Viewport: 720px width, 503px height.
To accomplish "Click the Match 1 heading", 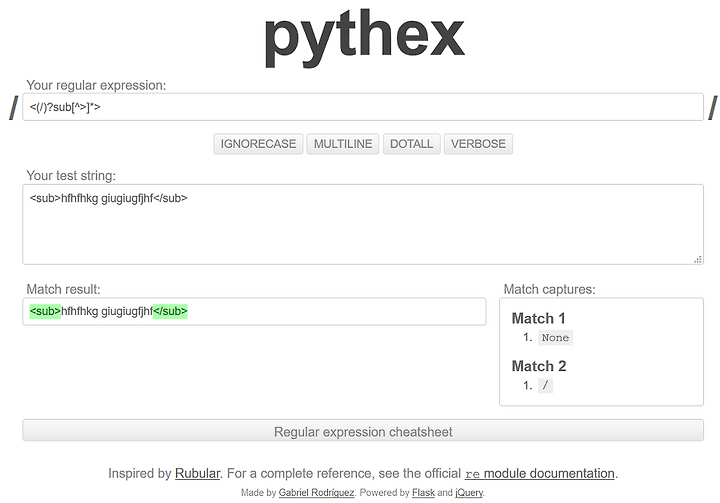I will (538, 318).
